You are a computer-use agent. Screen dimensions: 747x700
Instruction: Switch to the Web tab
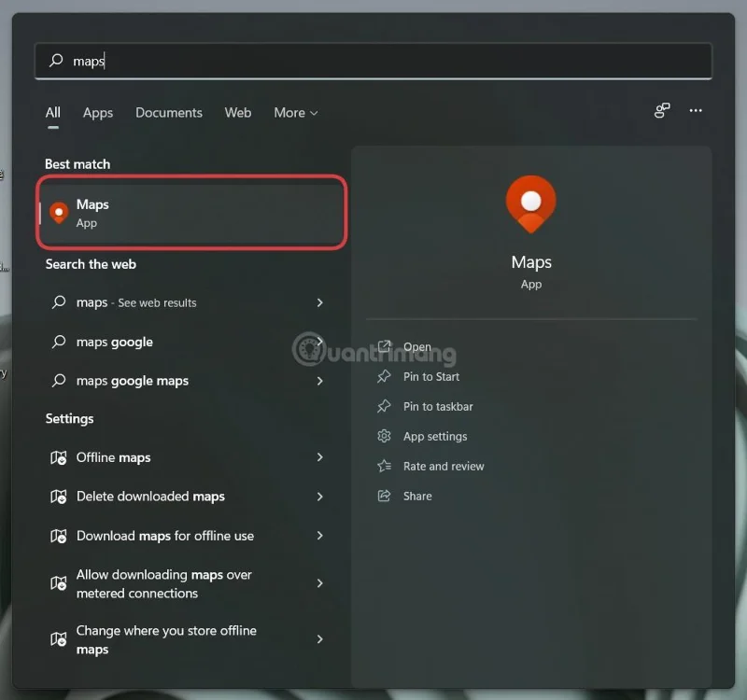pyautogui.click(x=238, y=112)
